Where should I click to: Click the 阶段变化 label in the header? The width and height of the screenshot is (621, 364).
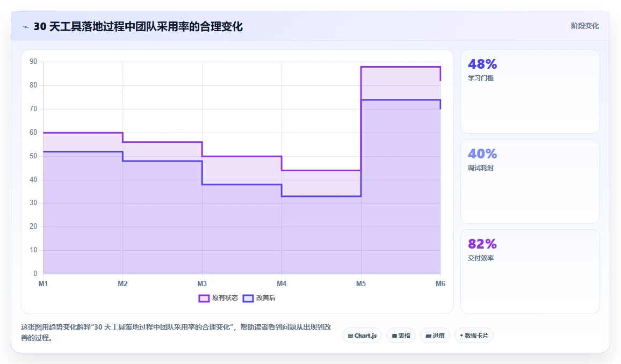584,26
